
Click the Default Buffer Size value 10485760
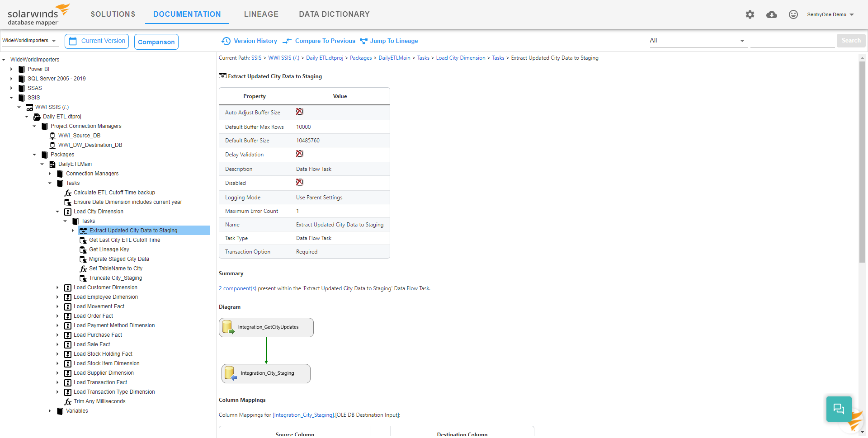308,141
